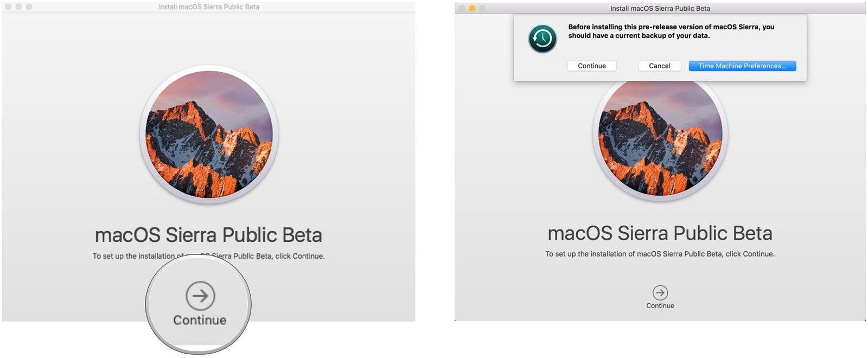Click the 'macOS Sierra Public Beta' heading in left window

(x=208, y=235)
